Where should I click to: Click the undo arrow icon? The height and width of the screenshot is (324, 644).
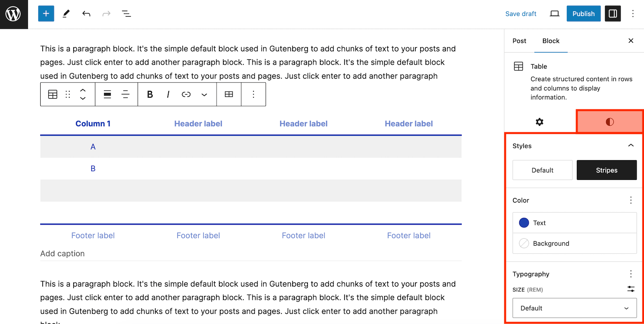(86, 14)
